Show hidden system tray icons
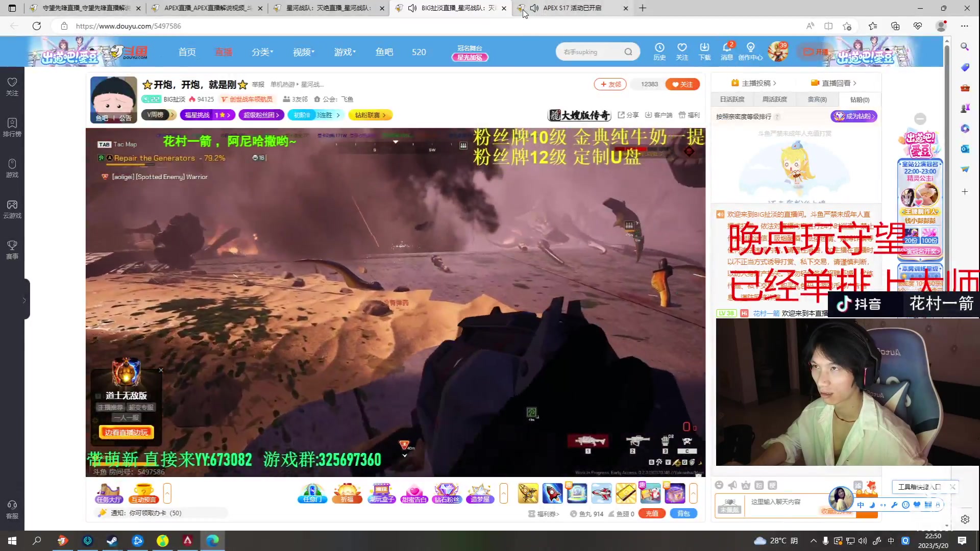 point(813,541)
